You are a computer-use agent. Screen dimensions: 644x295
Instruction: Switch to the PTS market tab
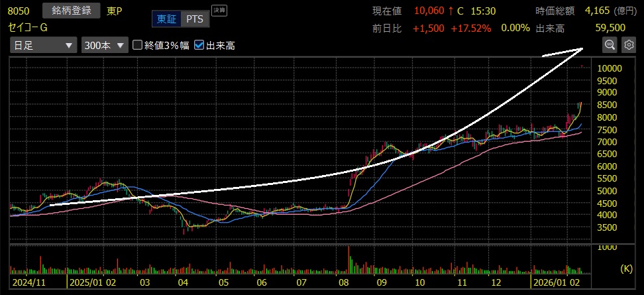point(194,19)
